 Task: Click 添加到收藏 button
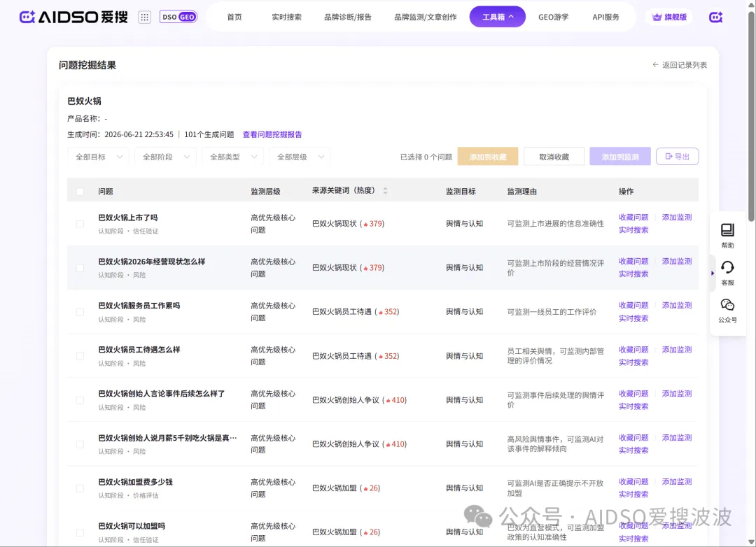488,157
